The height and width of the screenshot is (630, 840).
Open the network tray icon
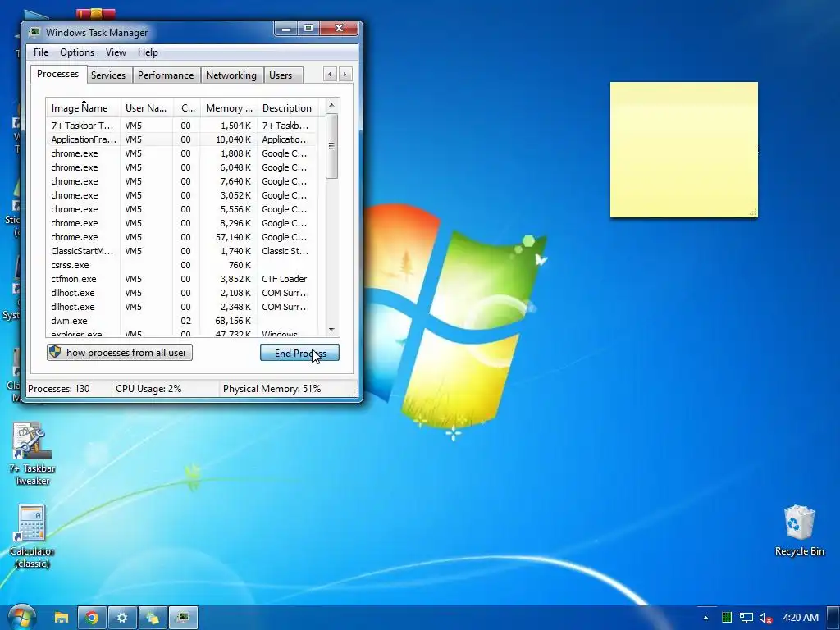[746, 618]
